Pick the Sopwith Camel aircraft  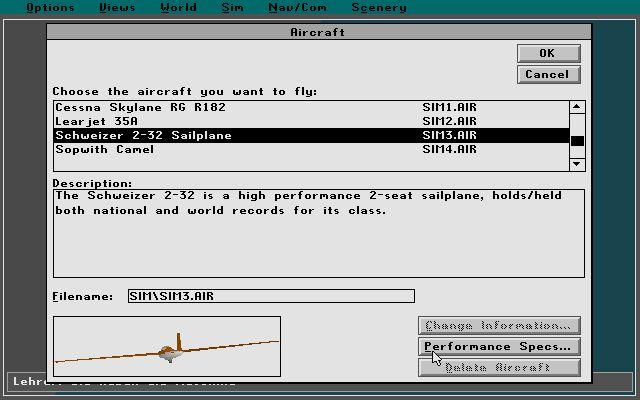[311, 149]
